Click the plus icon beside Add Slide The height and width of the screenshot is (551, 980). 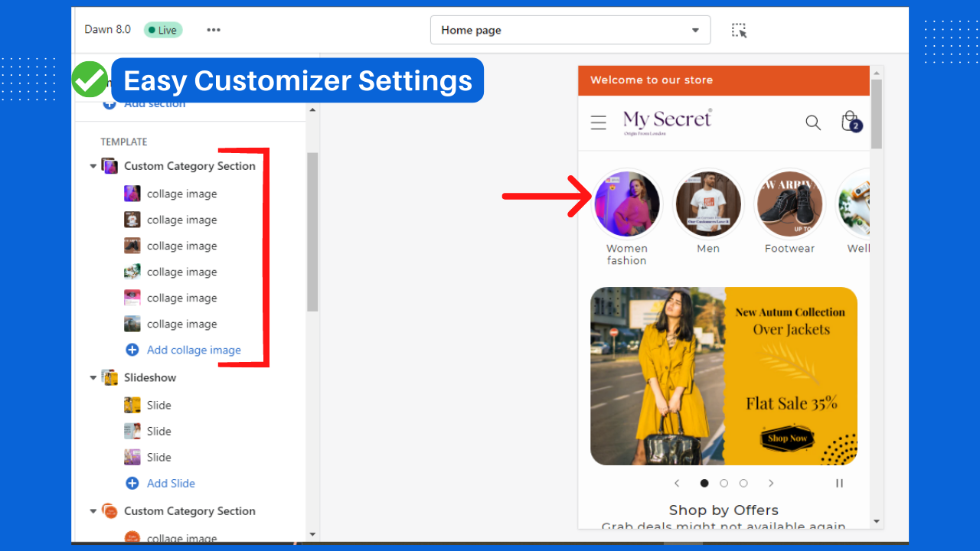(132, 483)
